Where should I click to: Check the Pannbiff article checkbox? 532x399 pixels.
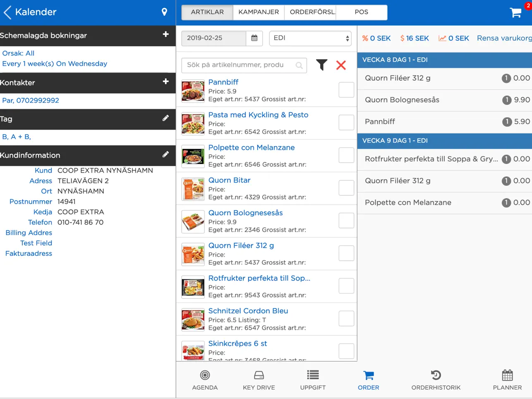pyautogui.click(x=346, y=90)
